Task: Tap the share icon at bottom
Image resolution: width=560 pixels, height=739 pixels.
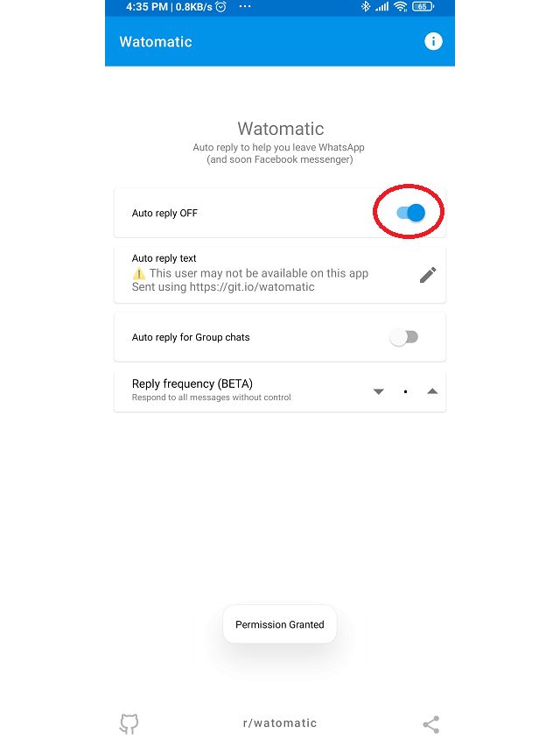Action: pos(431,724)
